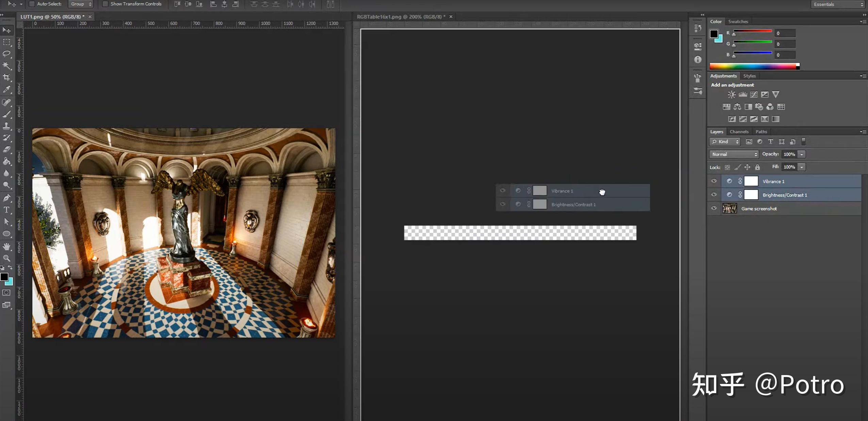
Task: Open the Normal blend mode dropdown
Action: 734,154
